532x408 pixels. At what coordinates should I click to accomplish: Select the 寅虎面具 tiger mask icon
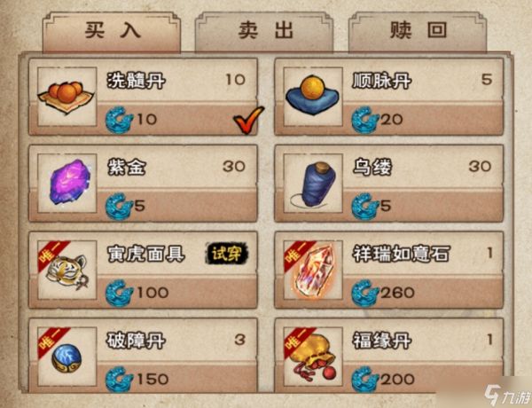click(x=66, y=271)
